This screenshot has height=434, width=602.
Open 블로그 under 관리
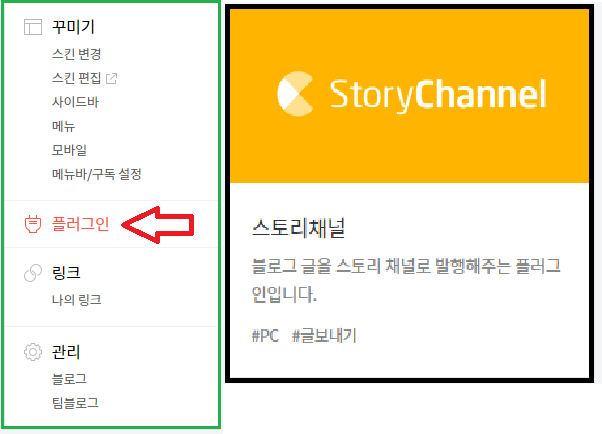69,379
